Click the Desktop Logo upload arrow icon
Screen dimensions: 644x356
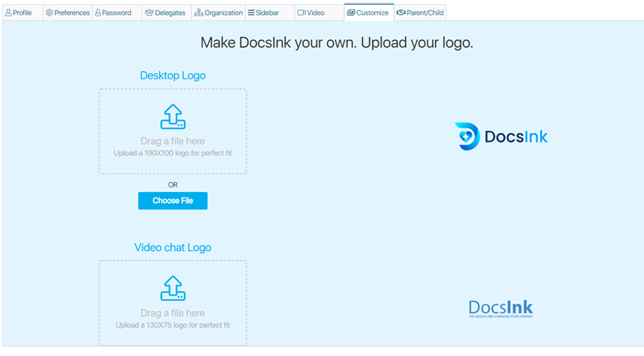(x=172, y=117)
